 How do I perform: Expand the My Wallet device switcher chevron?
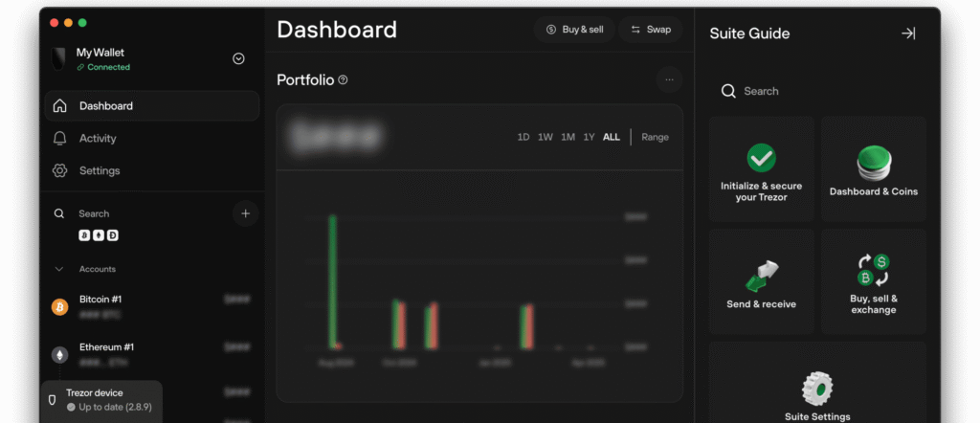[x=238, y=58]
